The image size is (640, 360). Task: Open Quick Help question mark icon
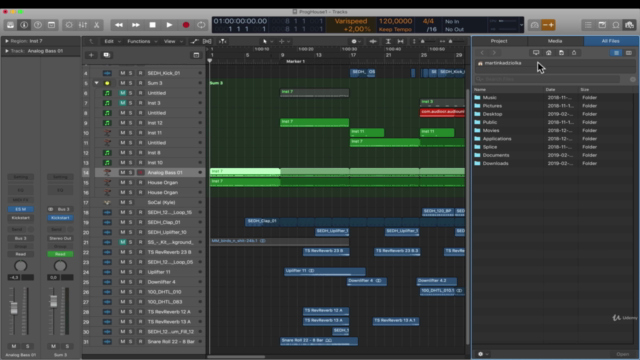click(38, 25)
